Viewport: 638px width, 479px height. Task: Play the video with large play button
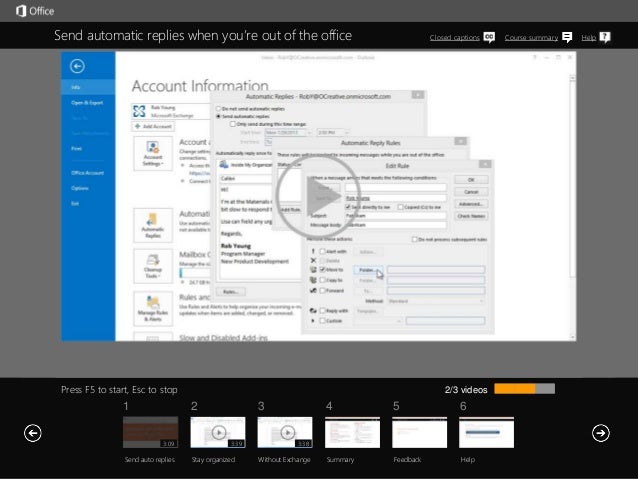[x=318, y=196]
